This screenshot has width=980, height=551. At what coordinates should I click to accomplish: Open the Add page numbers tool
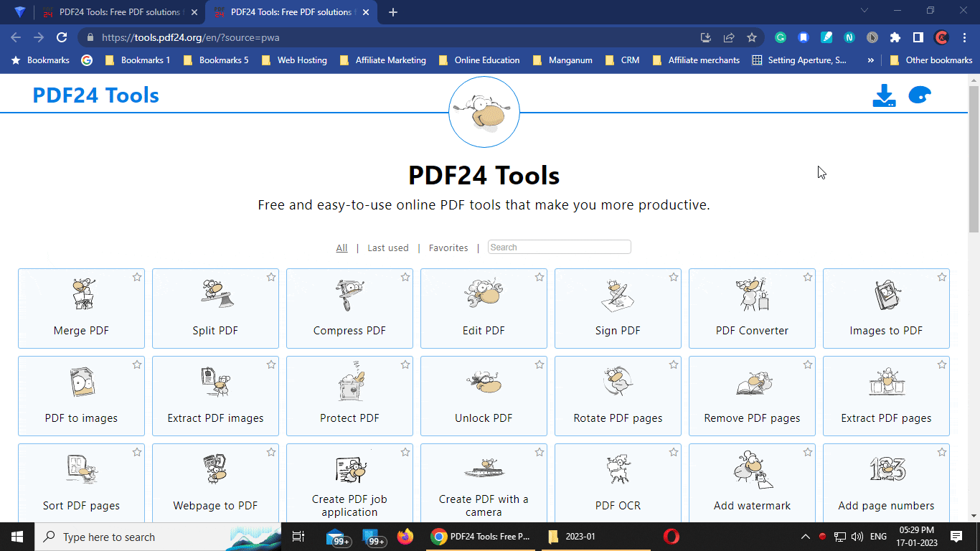pyautogui.click(x=886, y=483)
